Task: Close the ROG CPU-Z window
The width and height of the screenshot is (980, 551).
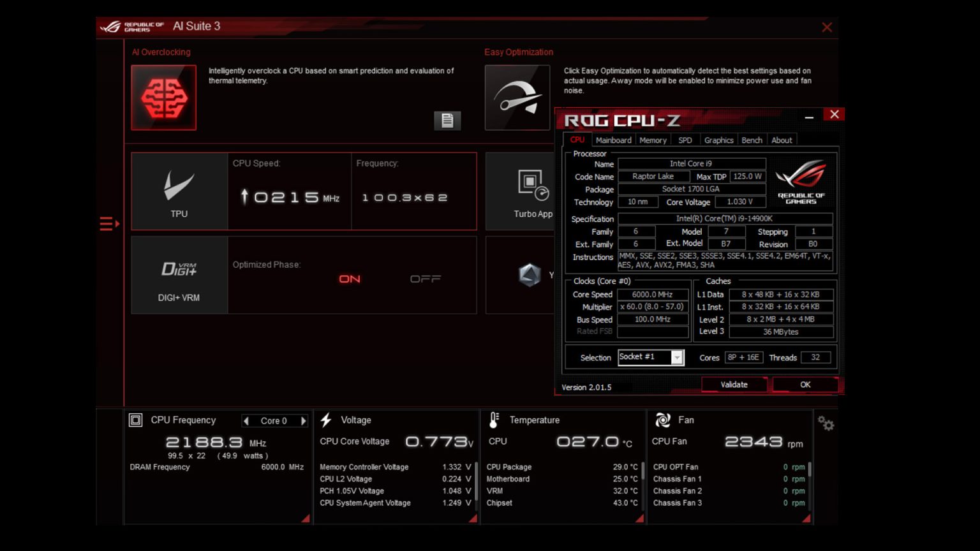Action: 835,114
